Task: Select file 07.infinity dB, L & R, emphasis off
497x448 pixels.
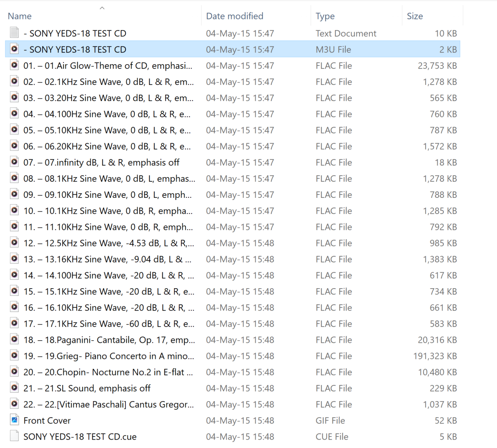Action: point(101,163)
